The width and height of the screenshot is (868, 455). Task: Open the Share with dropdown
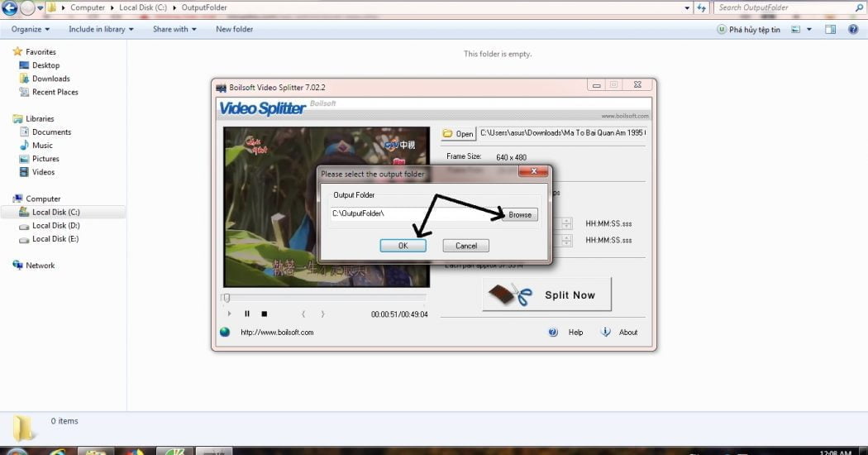pos(174,30)
